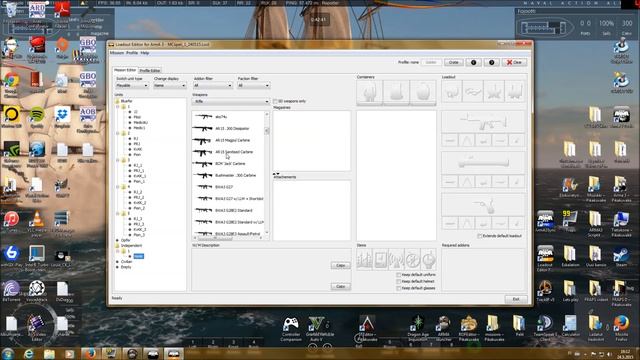
Task: Select the helmet loadout slot
Action: [452, 91]
